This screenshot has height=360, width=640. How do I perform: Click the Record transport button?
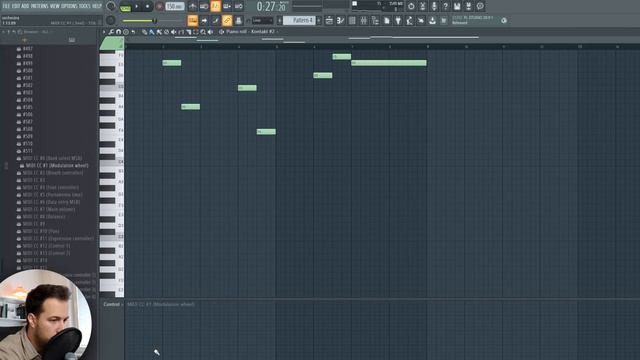click(x=159, y=7)
